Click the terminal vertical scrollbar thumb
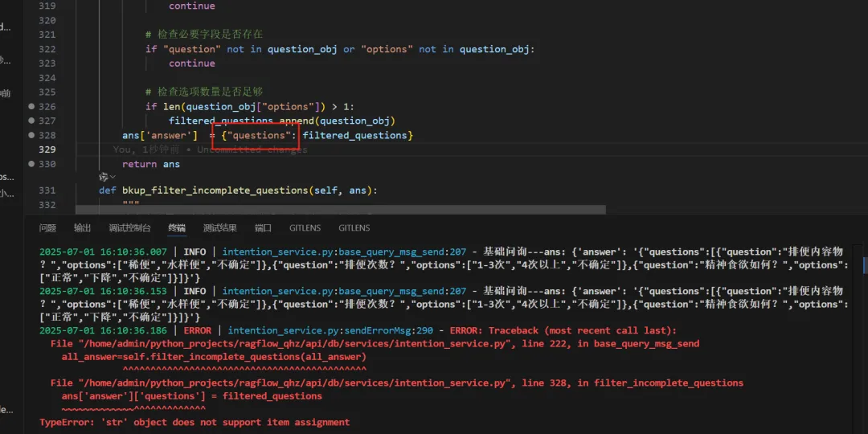Image resolution: width=868 pixels, height=434 pixels. click(x=865, y=265)
